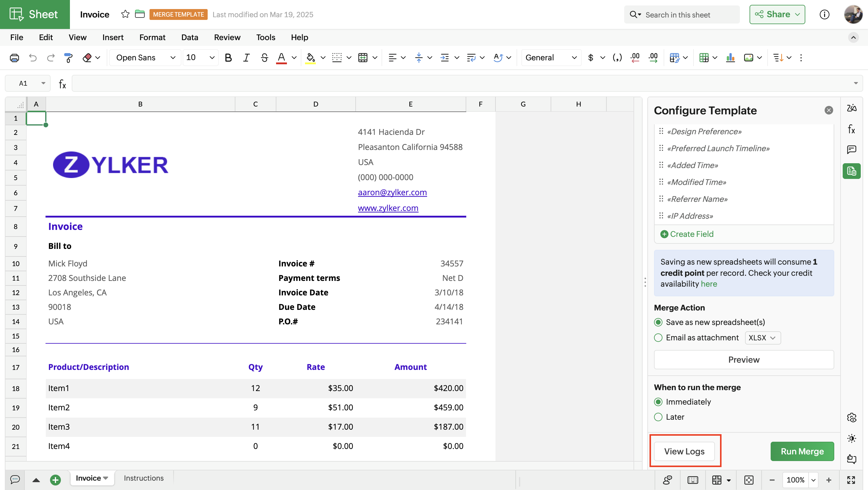Select the Later merge timing option
This screenshot has height=490, width=868.
[658, 417]
